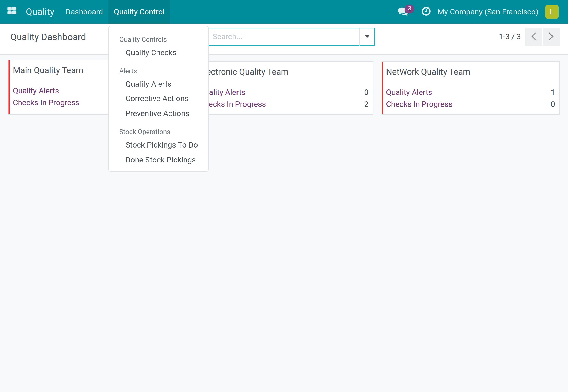
Task: Open Electronic Quality Team's Checks In Progress
Action: coord(237,104)
